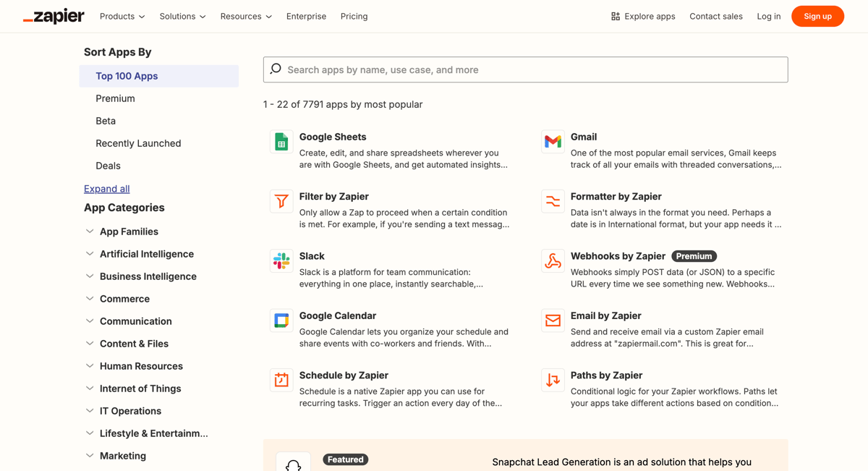Open the Email by Zapier title
Image resolution: width=868 pixels, height=471 pixels.
point(606,315)
